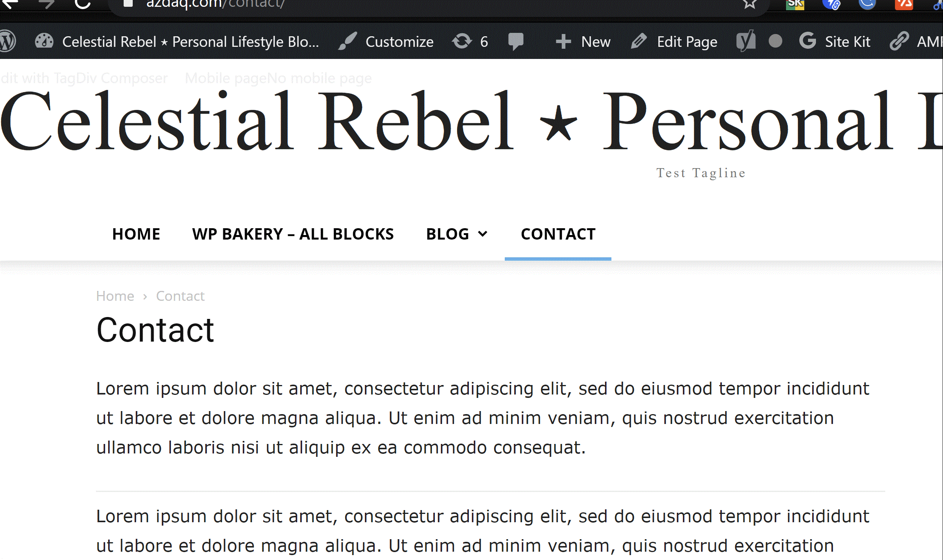Bookmark page with the star icon

749,4
